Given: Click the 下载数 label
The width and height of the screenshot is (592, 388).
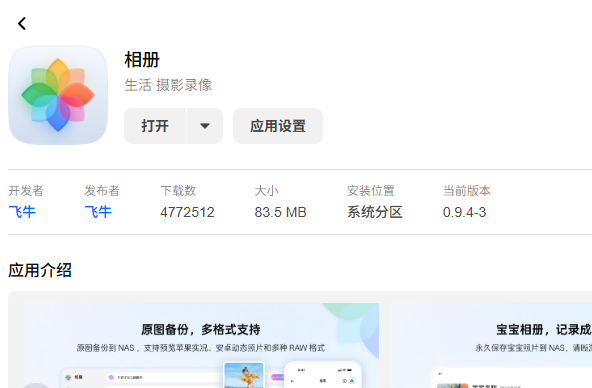Looking at the screenshot, I should coord(178,191).
